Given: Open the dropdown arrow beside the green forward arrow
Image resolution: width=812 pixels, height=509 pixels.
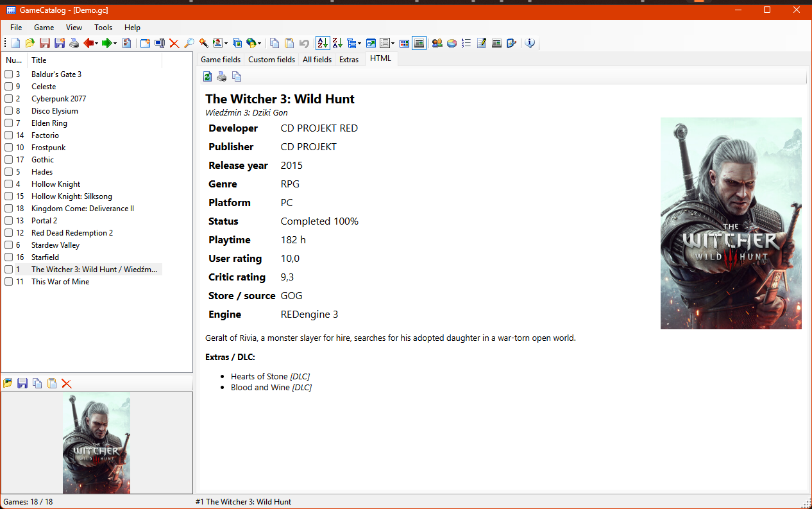Looking at the screenshot, I should [115, 43].
